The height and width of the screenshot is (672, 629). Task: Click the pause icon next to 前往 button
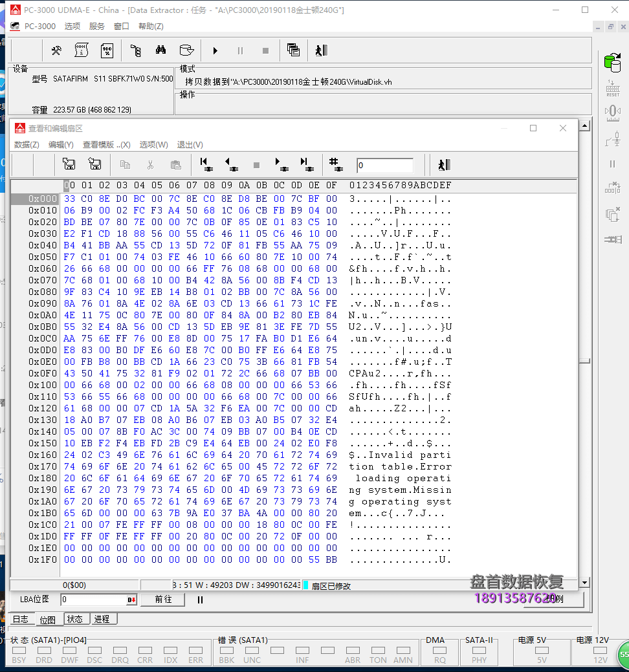(x=200, y=600)
